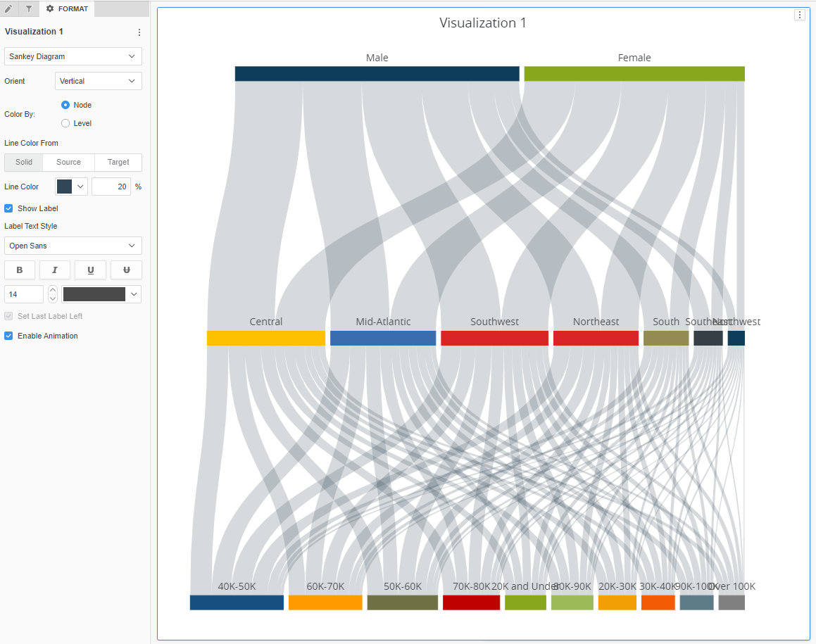The height and width of the screenshot is (644, 816).
Task: Apply strikethrough to label text
Action: [126, 270]
